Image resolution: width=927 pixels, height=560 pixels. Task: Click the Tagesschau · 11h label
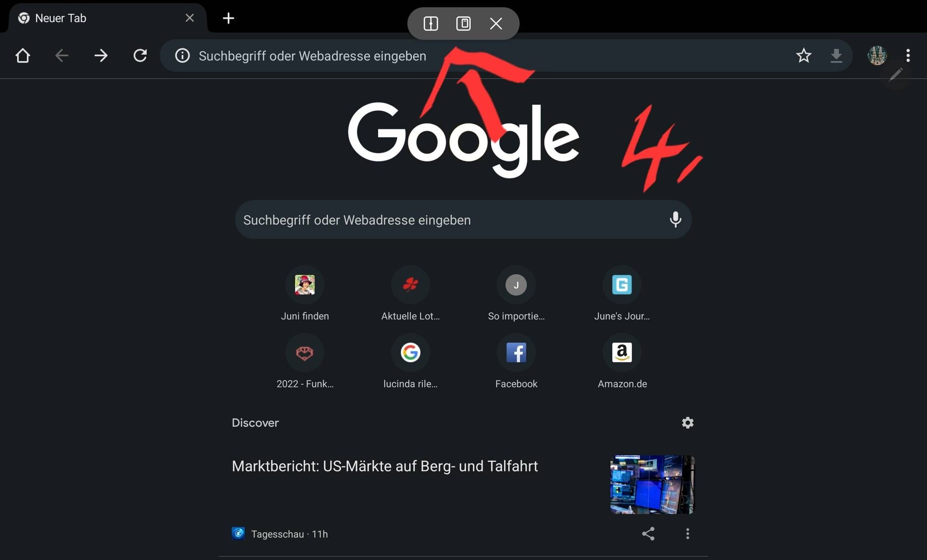(289, 534)
